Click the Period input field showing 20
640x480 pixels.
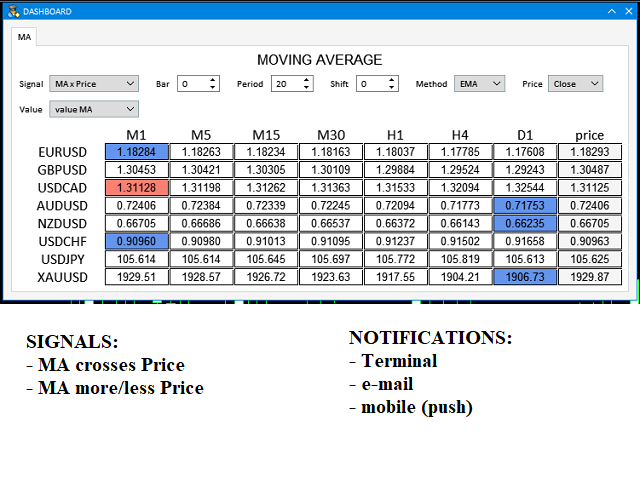(285, 84)
